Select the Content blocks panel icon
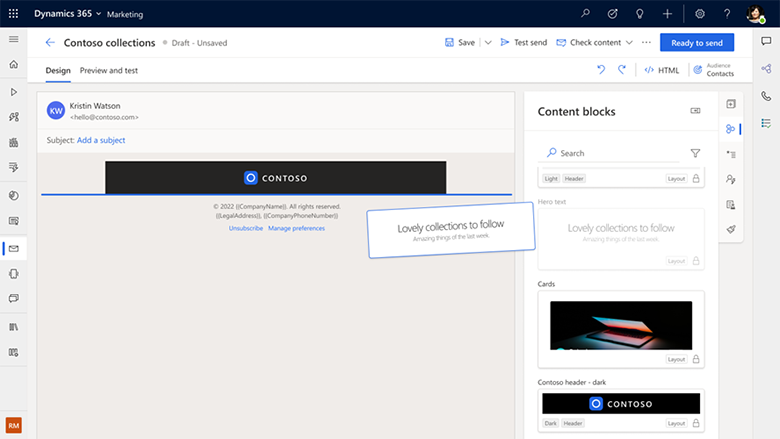780x439 pixels. (730, 129)
